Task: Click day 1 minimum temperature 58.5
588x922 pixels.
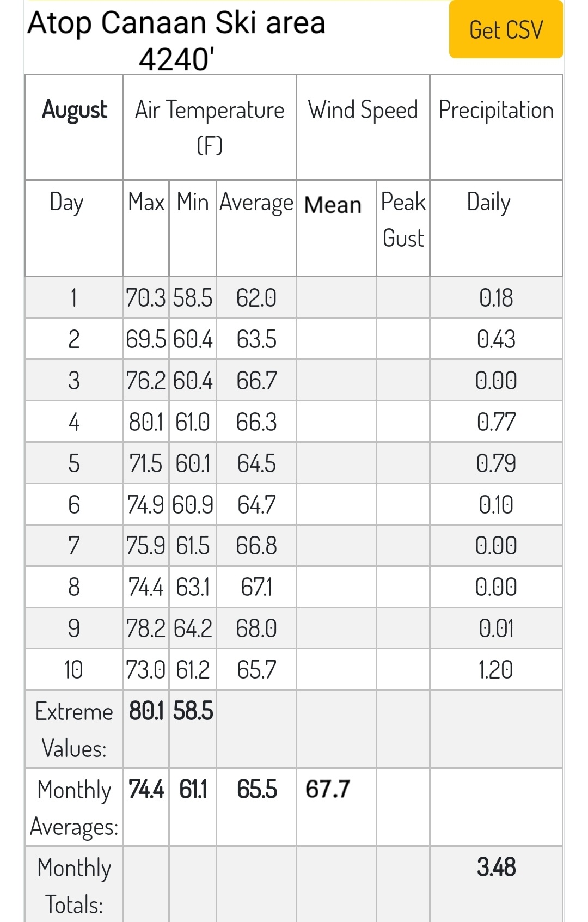Action: [193, 298]
